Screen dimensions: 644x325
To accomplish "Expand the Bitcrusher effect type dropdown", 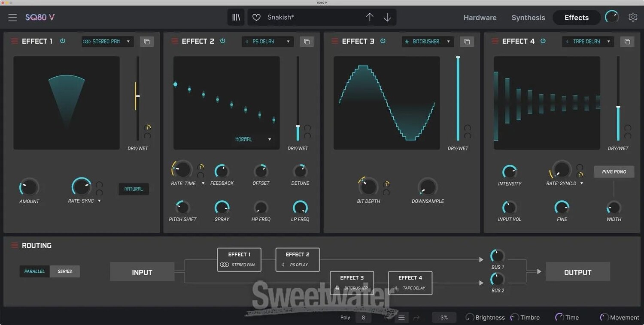I will click(x=428, y=42).
